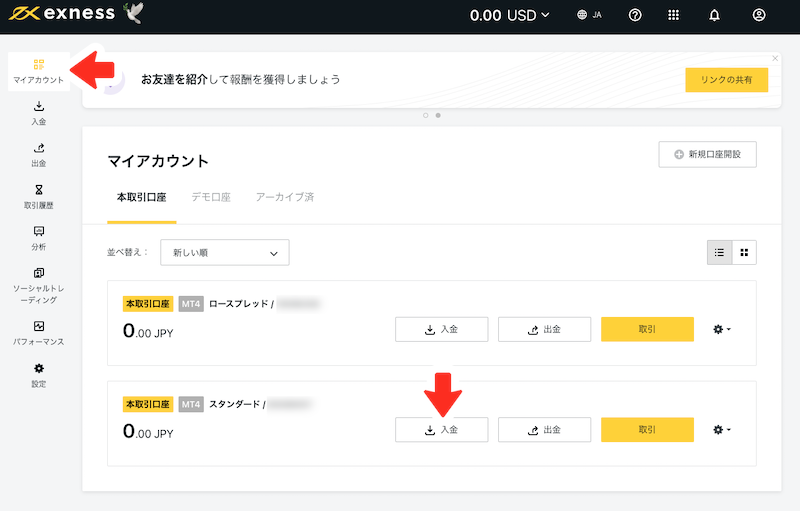Click 新規口座開設 to open new account
The height and width of the screenshot is (511, 800).
click(707, 155)
